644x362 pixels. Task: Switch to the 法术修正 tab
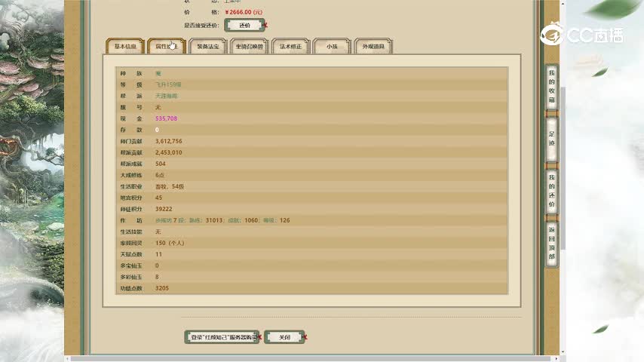290,47
